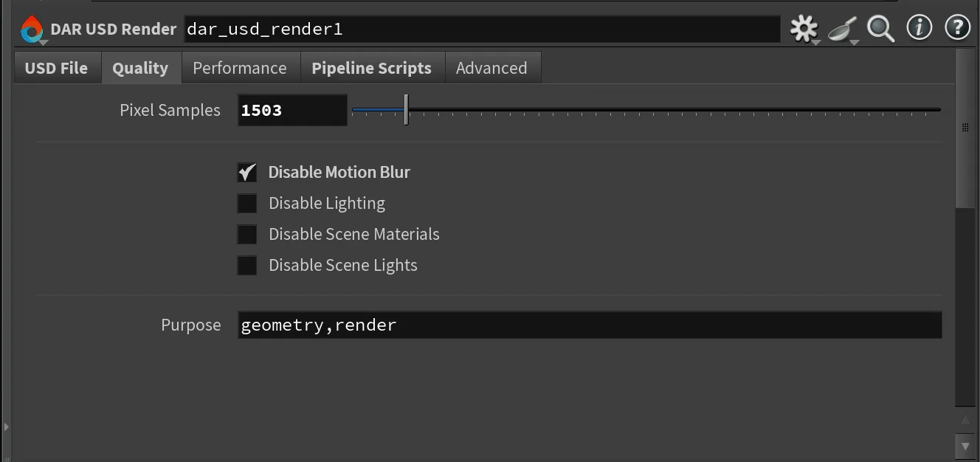Open the node icon's dropdown arrow
Viewport: 980px width, 462px height.
point(42,42)
